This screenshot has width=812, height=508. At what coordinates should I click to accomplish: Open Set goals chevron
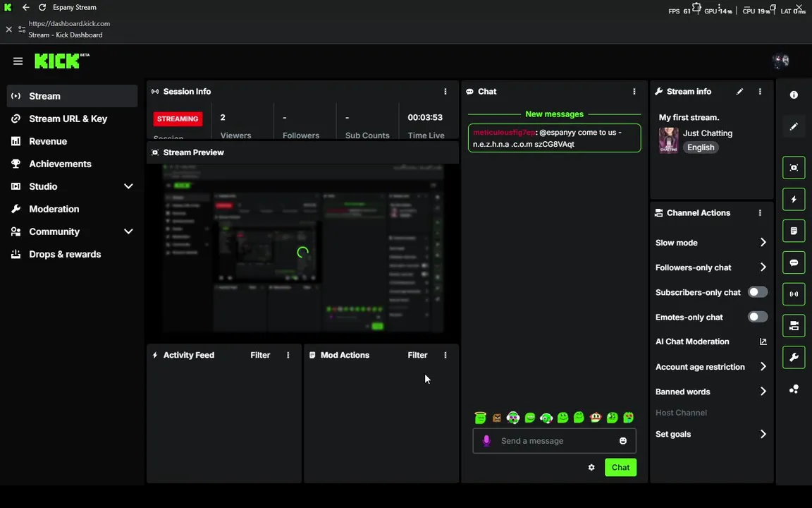763,435
